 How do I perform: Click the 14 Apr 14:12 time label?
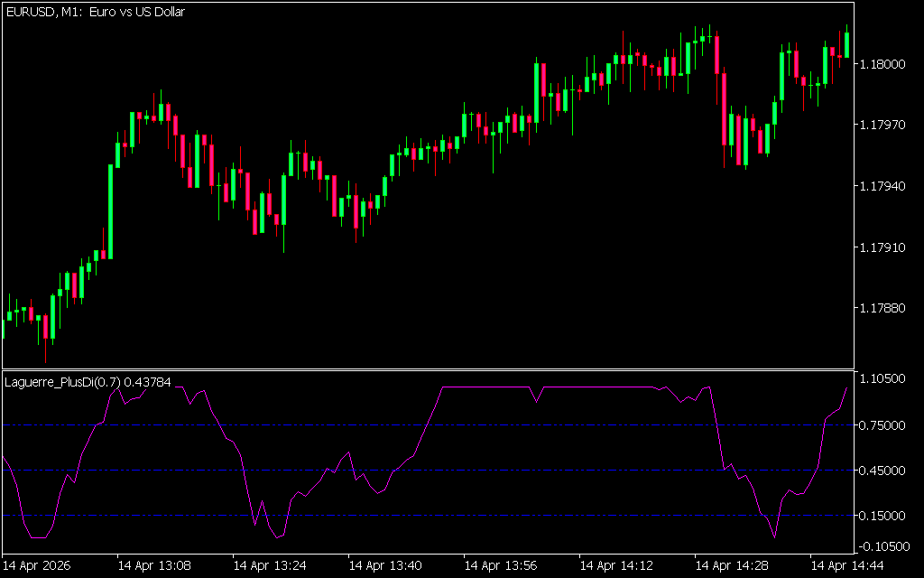click(x=616, y=566)
